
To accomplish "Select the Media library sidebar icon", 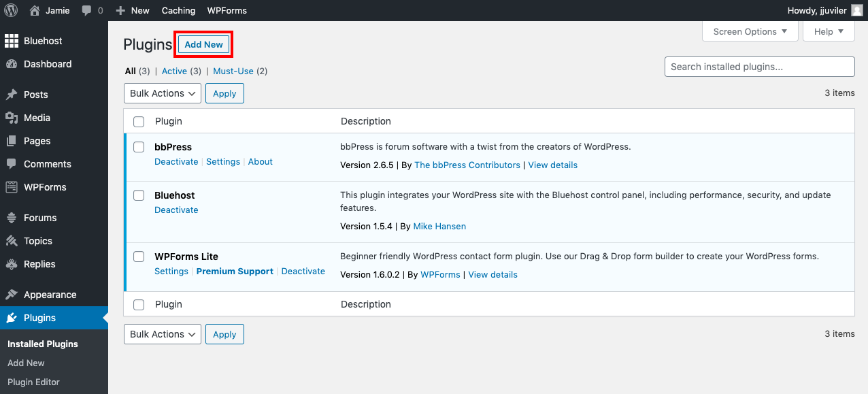I will tap(12, 118).
